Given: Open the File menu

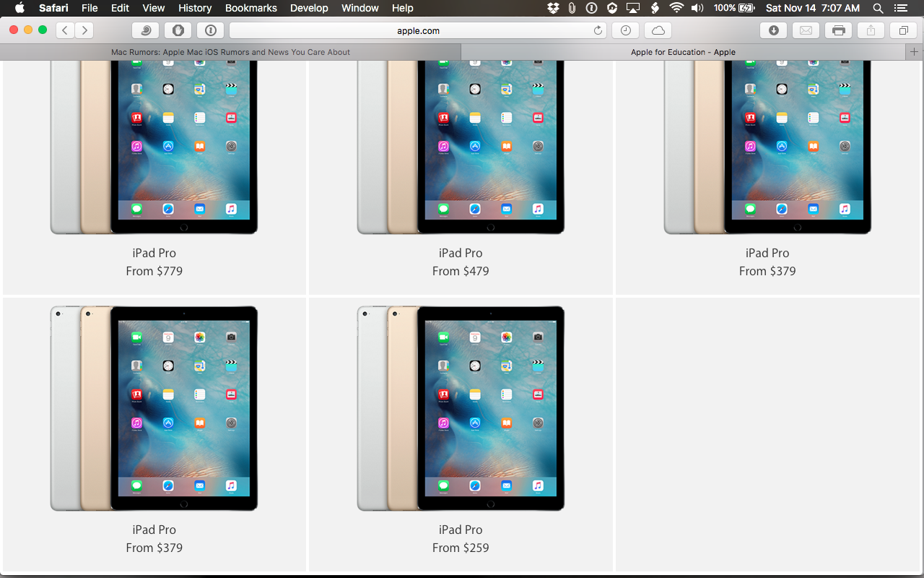Looking at the screenshot, I should click(x=90, y=8).
